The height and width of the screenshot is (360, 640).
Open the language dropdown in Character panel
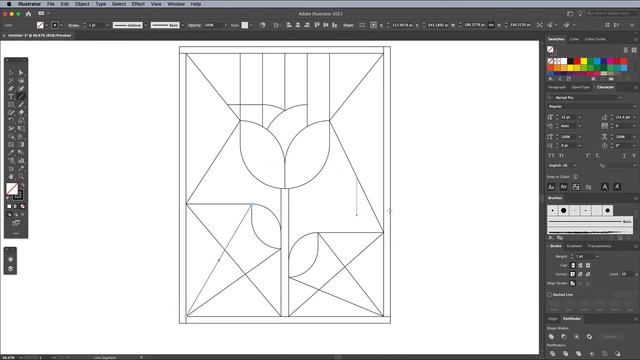pos(575,165)
